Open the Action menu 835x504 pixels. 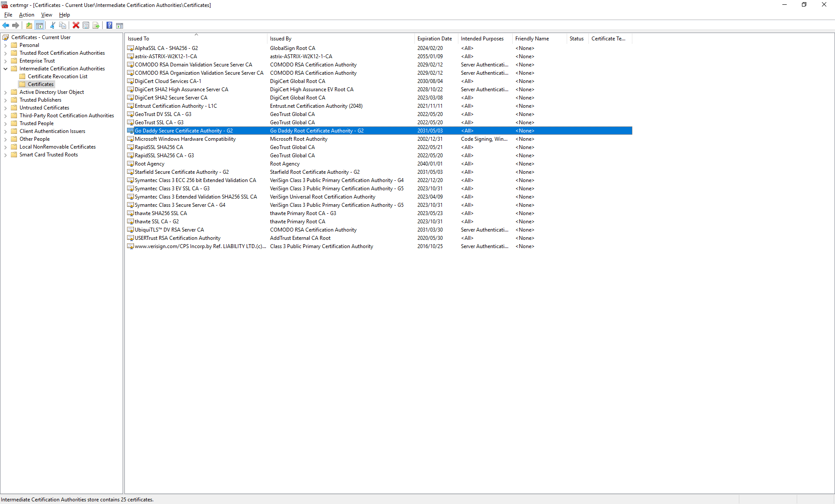coord(27,15)
